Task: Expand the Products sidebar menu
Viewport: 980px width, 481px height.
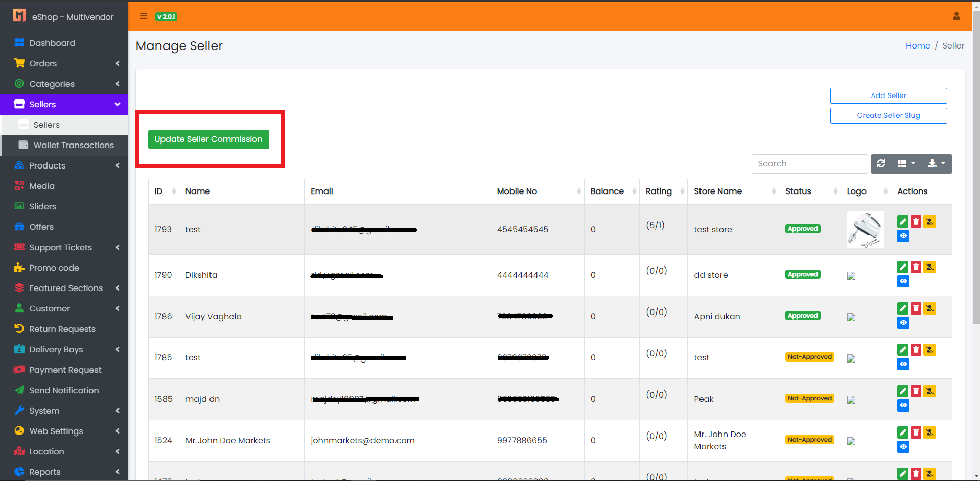Action: coord(64,165)
